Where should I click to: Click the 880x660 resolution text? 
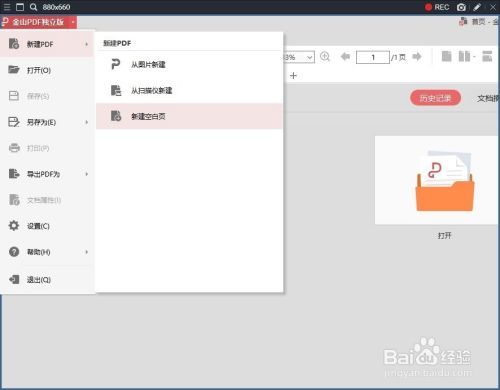click(x=56, y=7)
